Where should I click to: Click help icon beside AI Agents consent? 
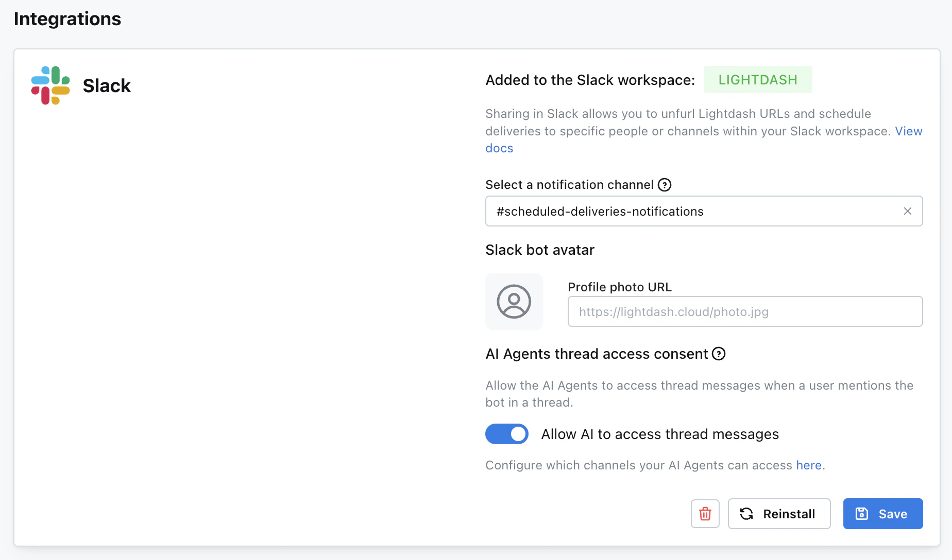tap(719, 354)
